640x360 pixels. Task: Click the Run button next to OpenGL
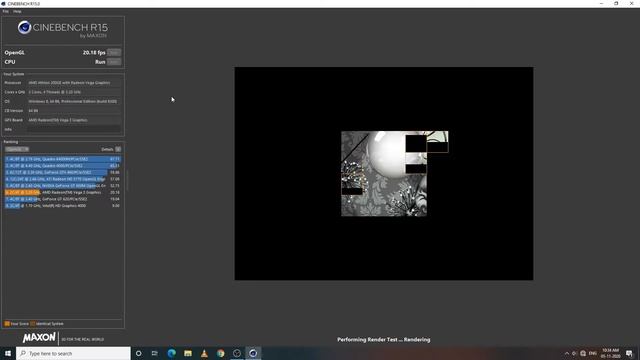[x=114, y=52]
